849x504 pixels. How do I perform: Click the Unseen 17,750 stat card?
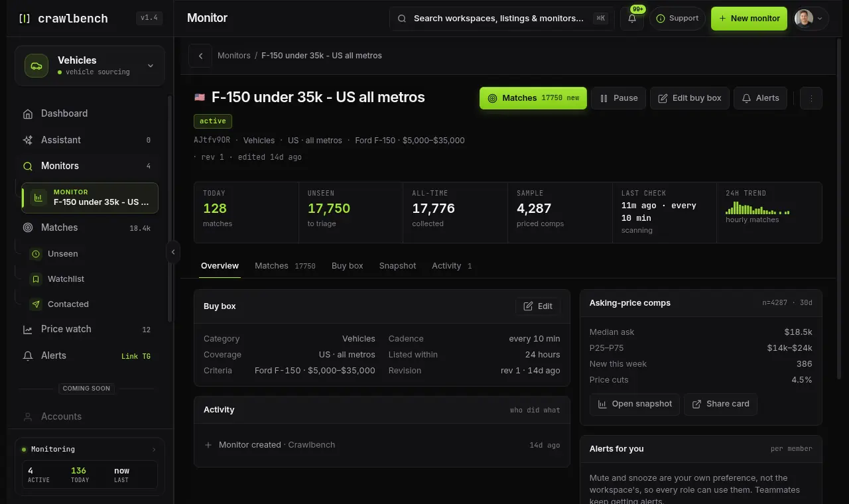tap(351, 213)
